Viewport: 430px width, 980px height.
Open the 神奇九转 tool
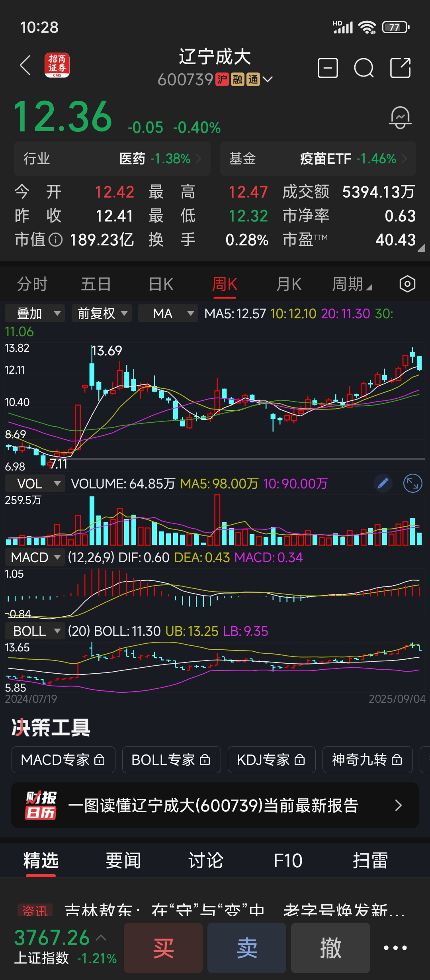pos(367,760)
